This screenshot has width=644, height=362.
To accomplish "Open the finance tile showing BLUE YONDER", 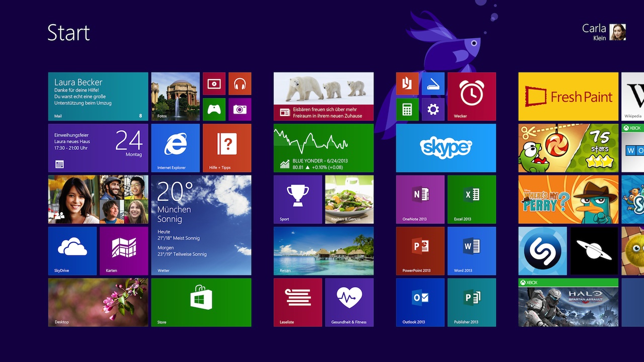I will 324,148.
